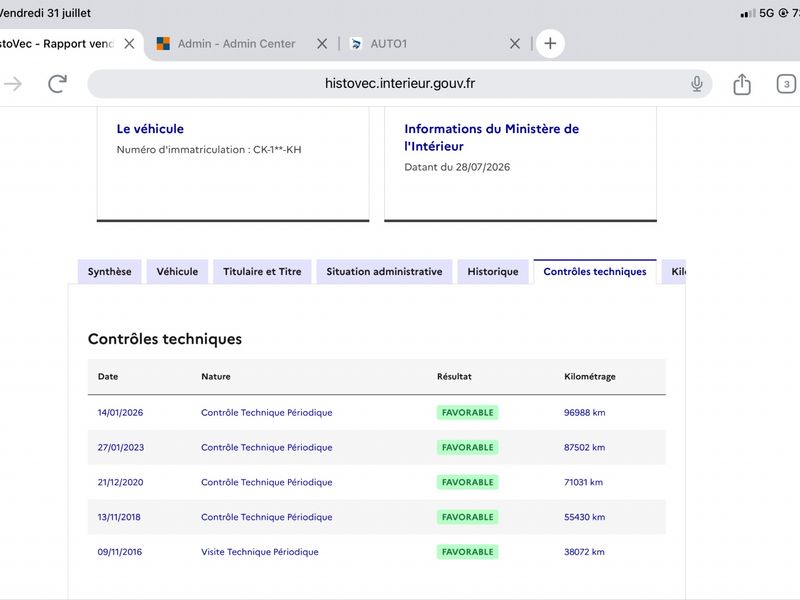The image size is (800, 600).
Task: Click FAVORABLE badge in 13/11/2018 row
Action: coord(467,517)
